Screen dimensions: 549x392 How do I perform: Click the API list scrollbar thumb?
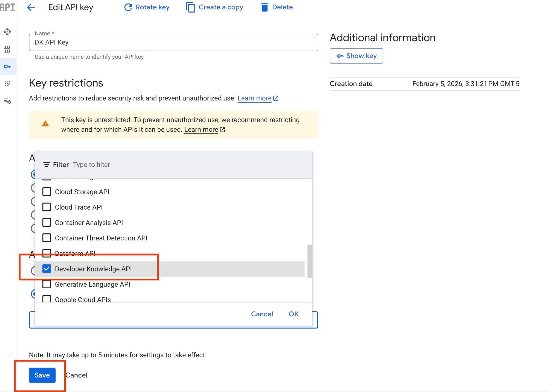point(309,262)
